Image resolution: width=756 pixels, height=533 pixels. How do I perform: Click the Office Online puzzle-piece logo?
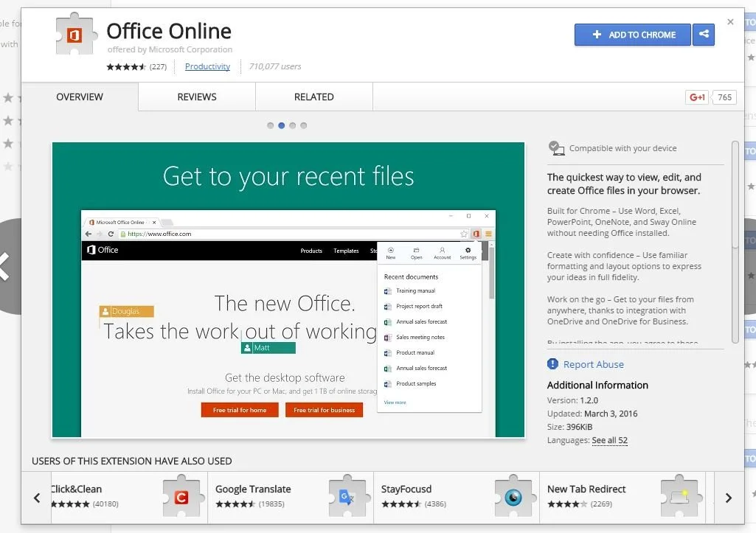point(76,34)
